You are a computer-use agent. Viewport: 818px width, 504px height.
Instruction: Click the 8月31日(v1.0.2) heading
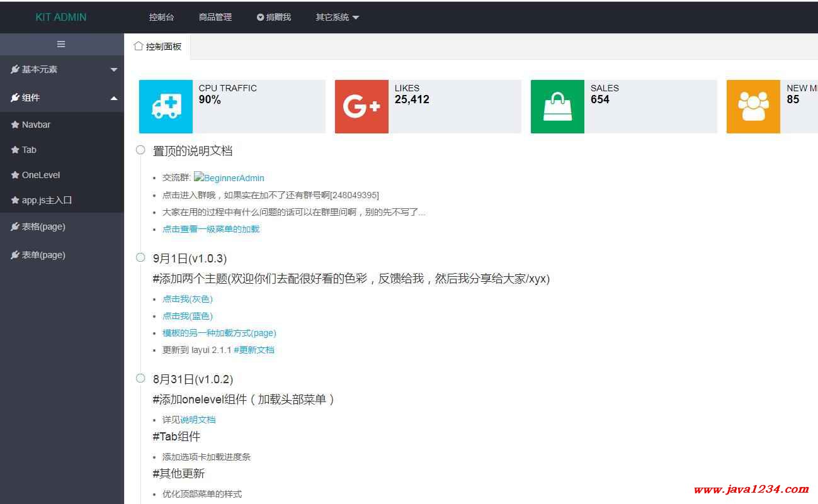pos(193,379)
